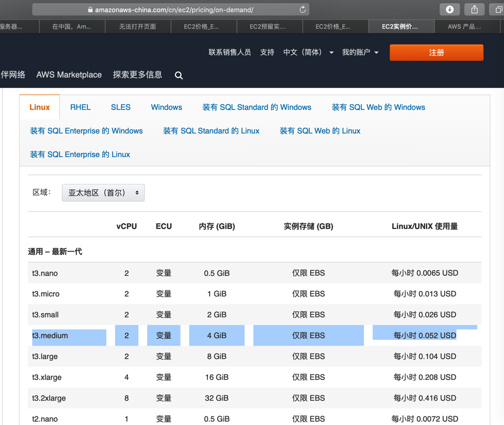Click the price 每小时 0.0072 USD
The width and height of the screenshot is (504, 425).
point(424,419)
